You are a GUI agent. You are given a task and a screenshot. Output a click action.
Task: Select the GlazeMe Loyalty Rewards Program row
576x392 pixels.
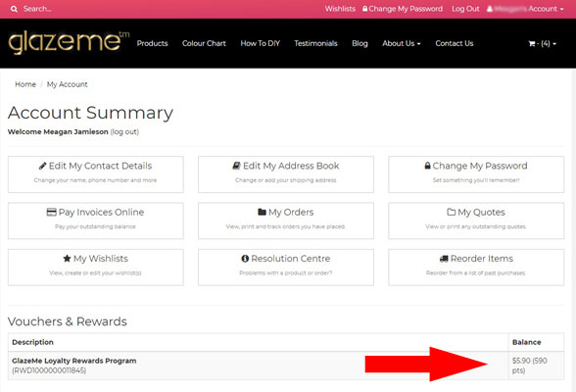(x=286, y=366)
